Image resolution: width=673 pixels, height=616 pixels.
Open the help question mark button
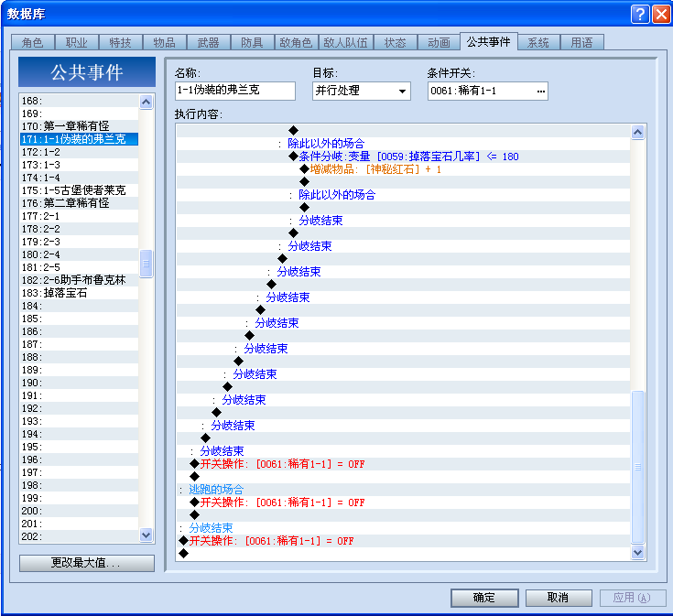coord(639,15)
